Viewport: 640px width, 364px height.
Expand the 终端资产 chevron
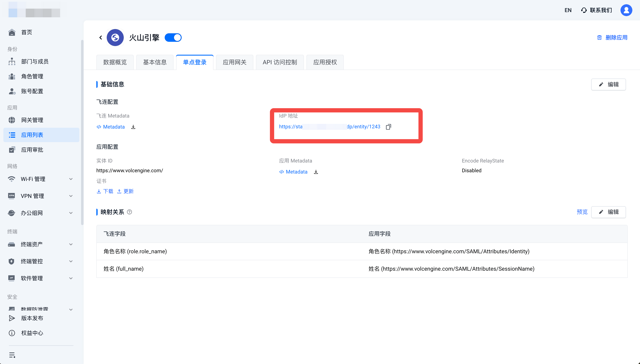pos(71,245)
